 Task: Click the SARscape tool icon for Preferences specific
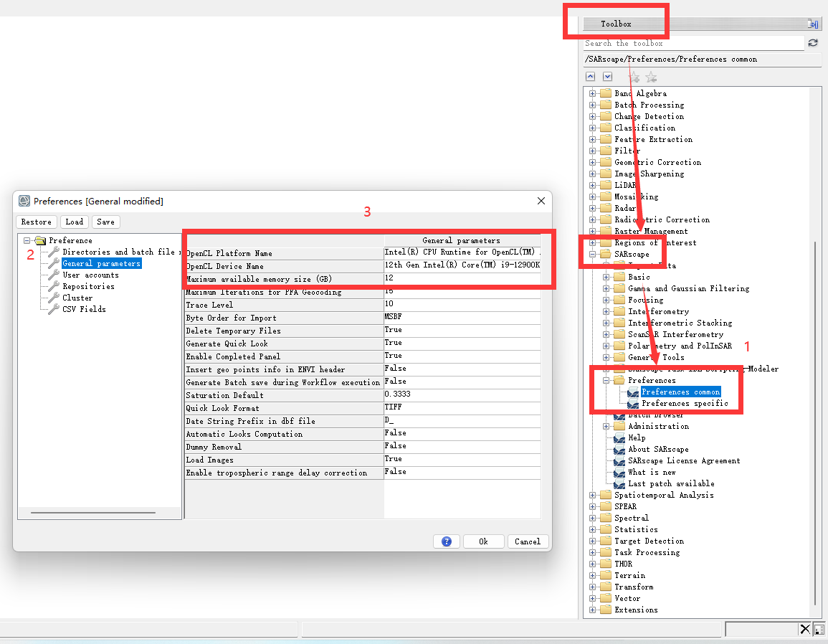coord(633,404)
